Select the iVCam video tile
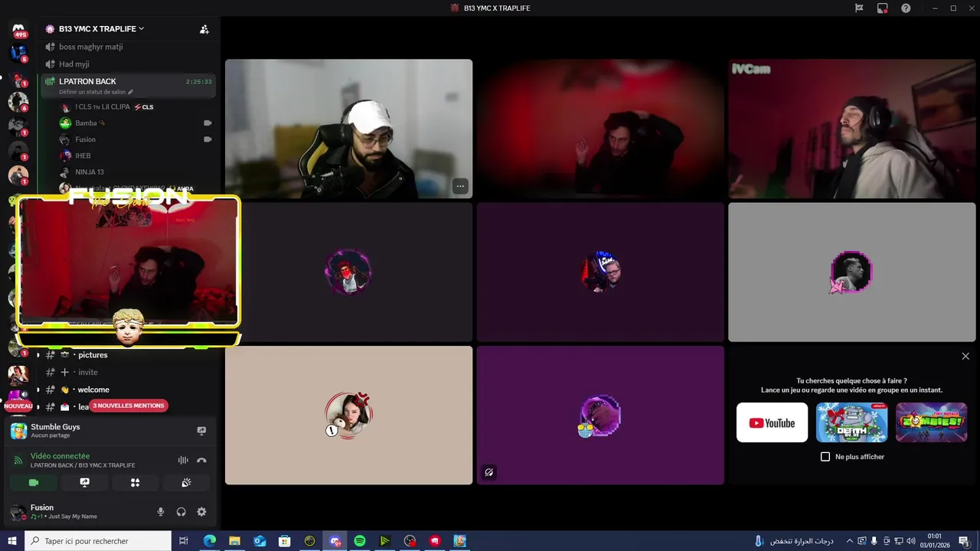 pyautogui.click(x=852, y=129)
